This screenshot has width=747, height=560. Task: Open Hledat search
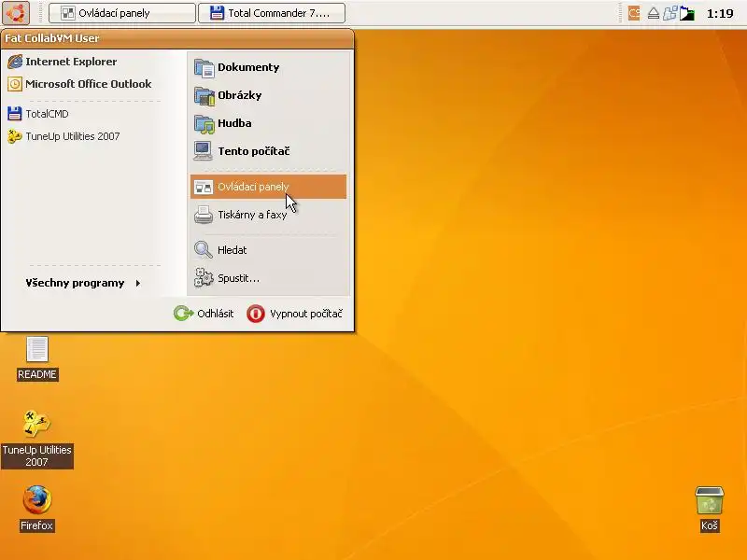tap(268, 250)
